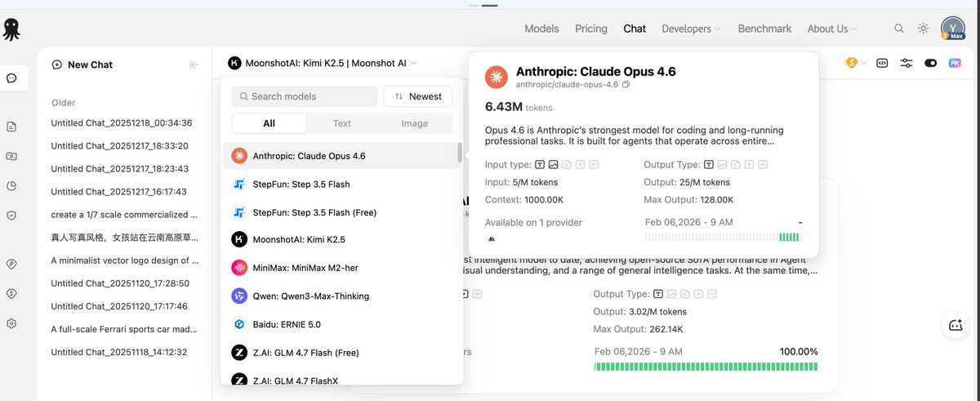
Task: Open Untitled Chat_20251217_18:33:20
Action: tap(120, 146)
